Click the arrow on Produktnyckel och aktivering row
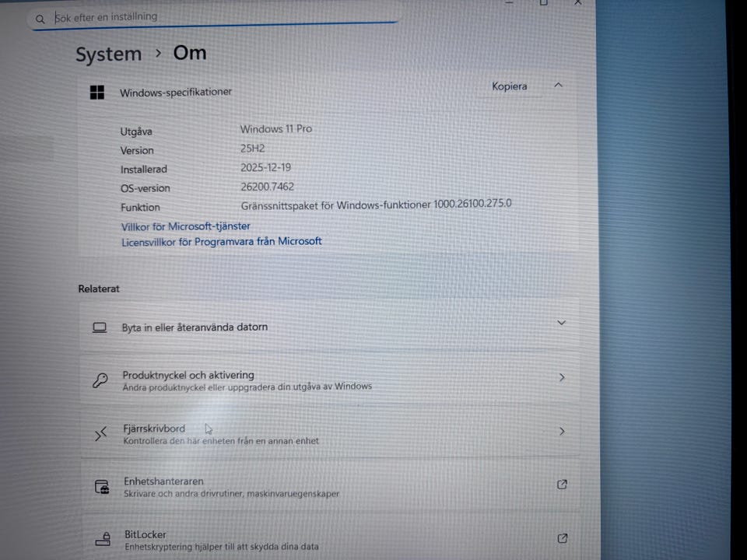 point(562,377)
